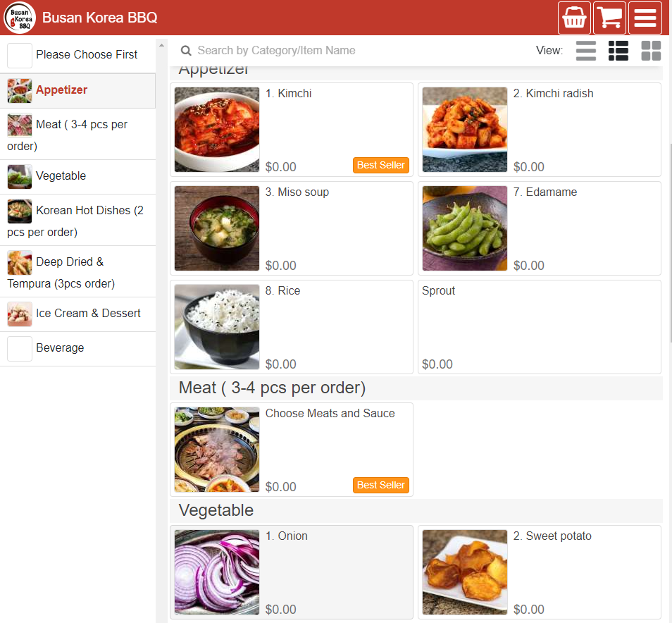This screenshot has width=672, height=623.
Task: Click the Busan Korea BBQ logo
Action: tap(20, 18)
